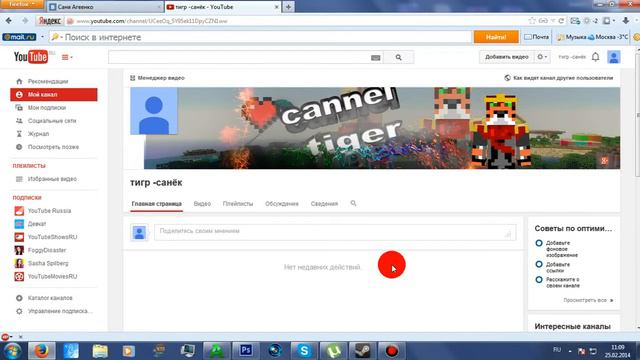Click the Поделитесь своим мнением comment box
Screen dimensions: 640x360
pyautogui.click(x=335, y=232)
